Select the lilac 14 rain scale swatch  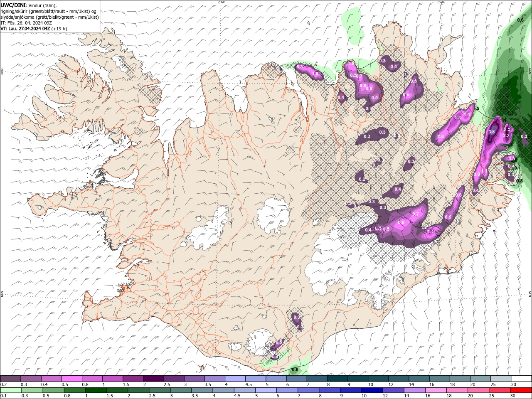[x=414, y=390]
